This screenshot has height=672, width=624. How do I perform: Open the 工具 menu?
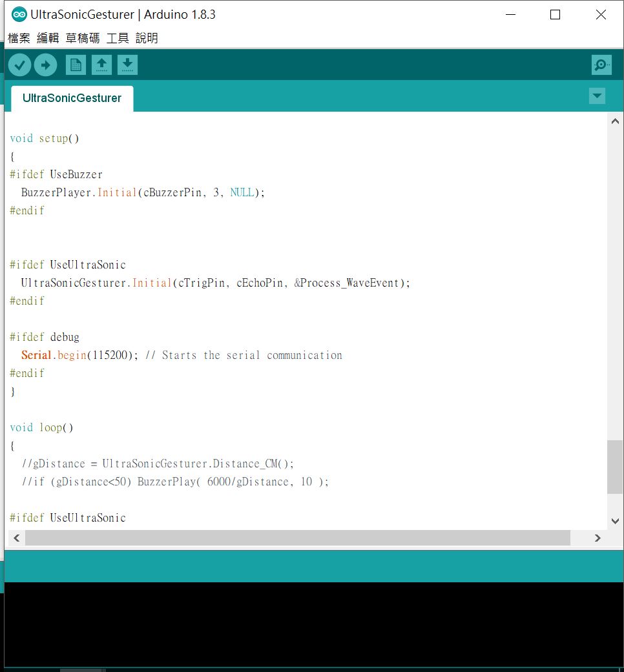(117, 38)
